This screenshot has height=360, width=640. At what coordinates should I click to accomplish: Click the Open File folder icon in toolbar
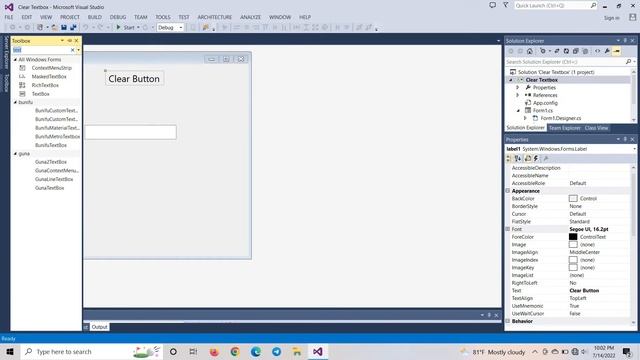pos(54,27)
